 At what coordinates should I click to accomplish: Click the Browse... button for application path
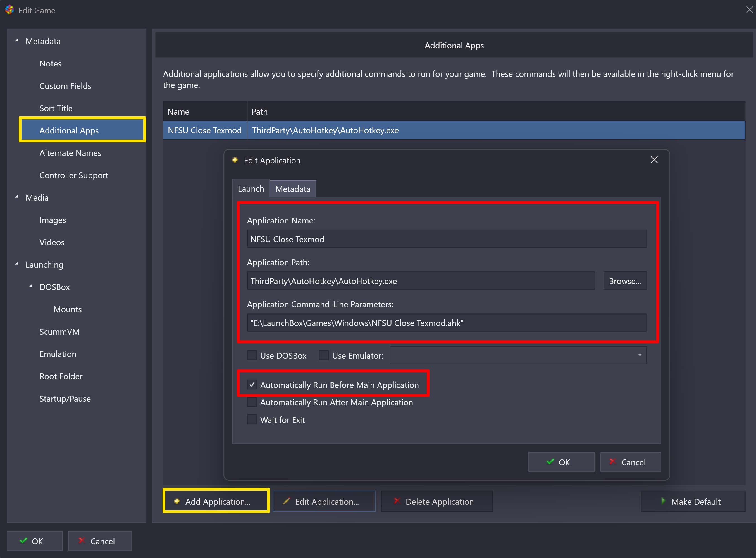point(625,281)
